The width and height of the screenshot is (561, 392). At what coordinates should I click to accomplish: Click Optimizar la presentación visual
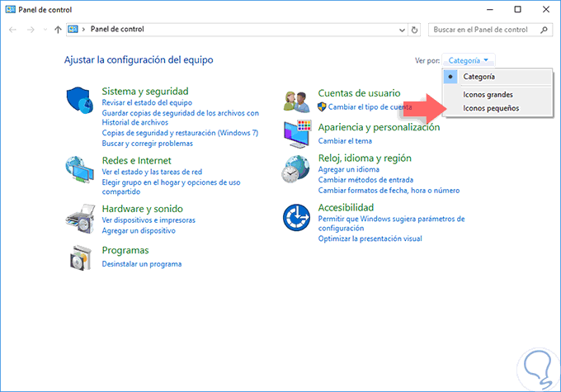click(x=370, y=239)
